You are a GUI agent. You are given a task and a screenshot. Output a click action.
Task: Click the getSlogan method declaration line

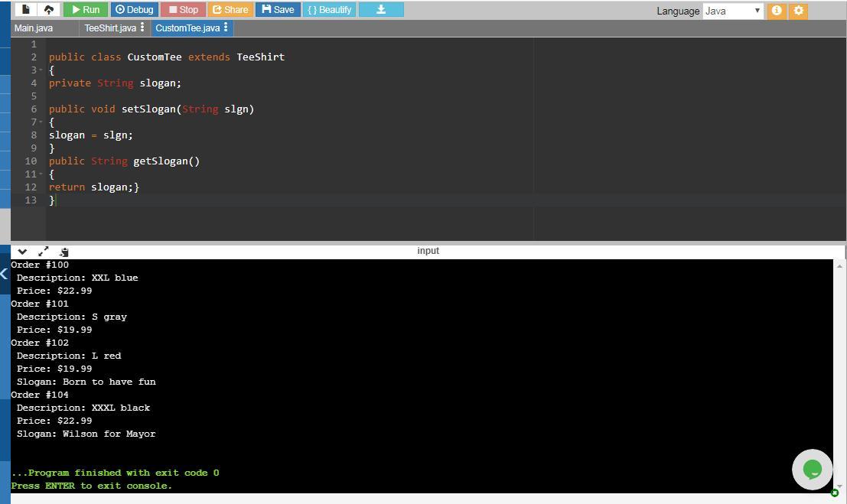[124, 161]
